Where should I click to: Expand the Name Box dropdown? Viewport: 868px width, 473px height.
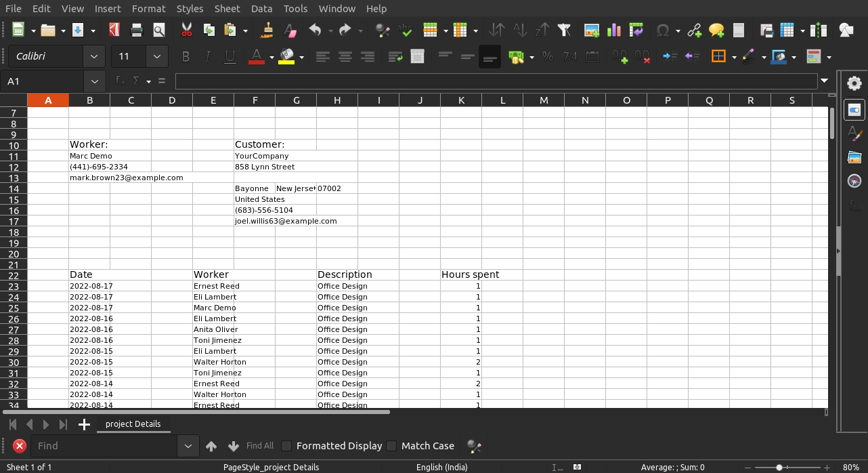click(94, 81)
